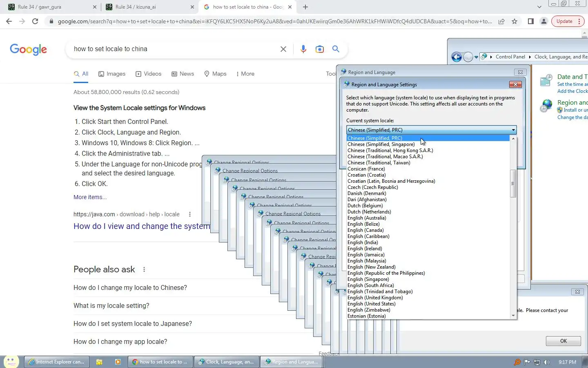Click the Google search magnifier icon
This screenshot has height=368, width=588.
[336, 49]
